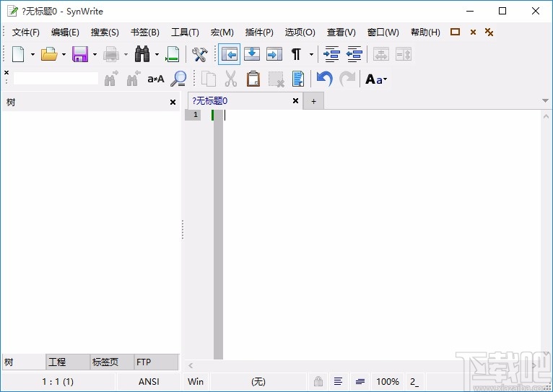Image resolution: width=553 pixels, height=392 pixels.
Task: Toggle case sensitive search a≠A
Action: click(156, 79)
